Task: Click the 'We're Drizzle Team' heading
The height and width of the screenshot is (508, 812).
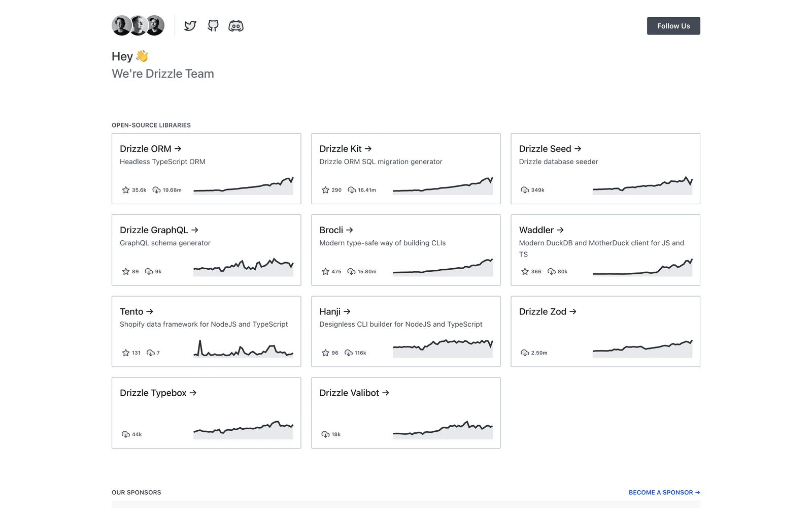Action: [163, 74]
